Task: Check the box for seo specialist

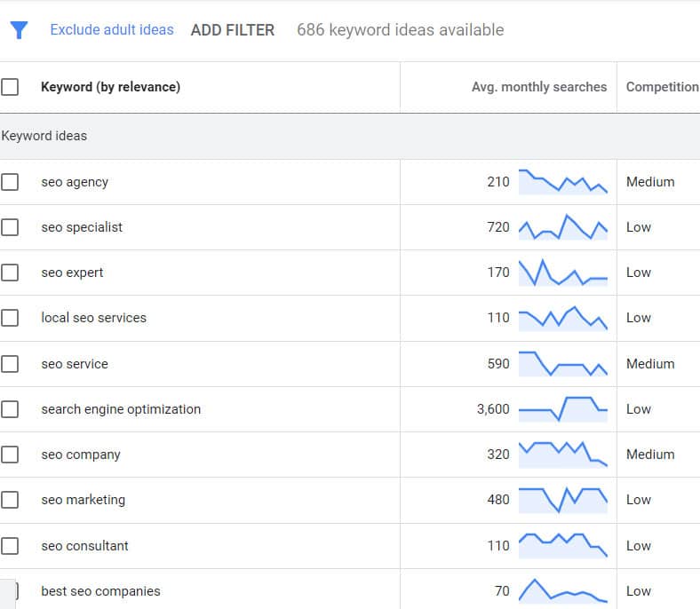Action: 10,227
